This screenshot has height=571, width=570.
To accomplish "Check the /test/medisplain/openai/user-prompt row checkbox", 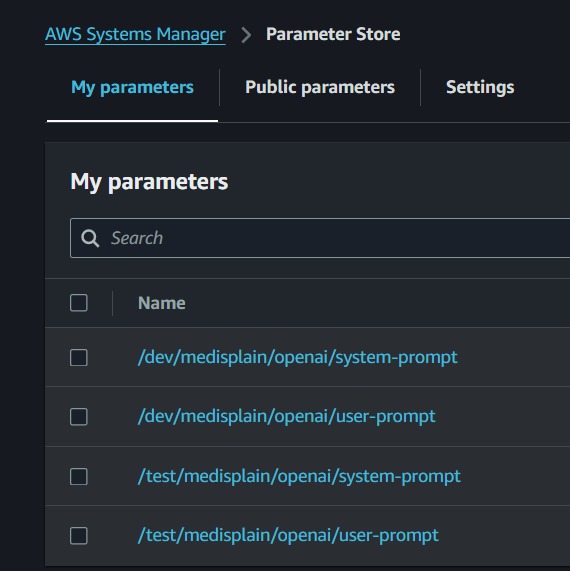I will click(79, 536).
